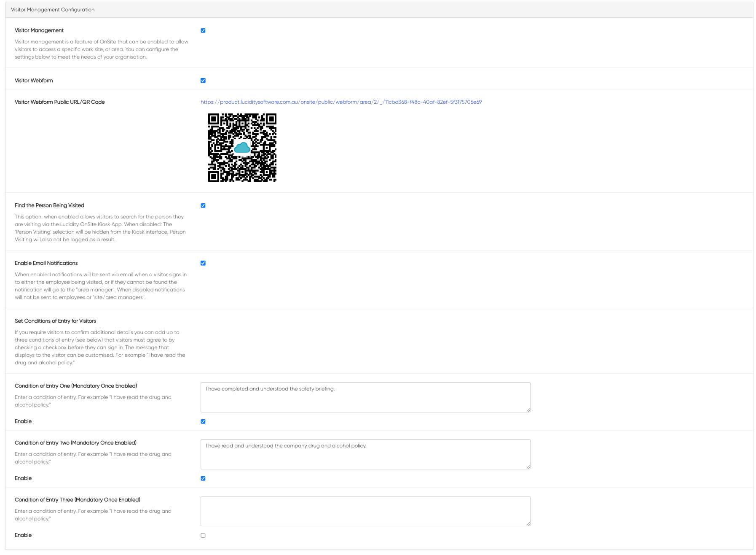Viewport: 756px width, 555px height.
Task: Enable Condition of Entry Three
Action: coord(203,535)
